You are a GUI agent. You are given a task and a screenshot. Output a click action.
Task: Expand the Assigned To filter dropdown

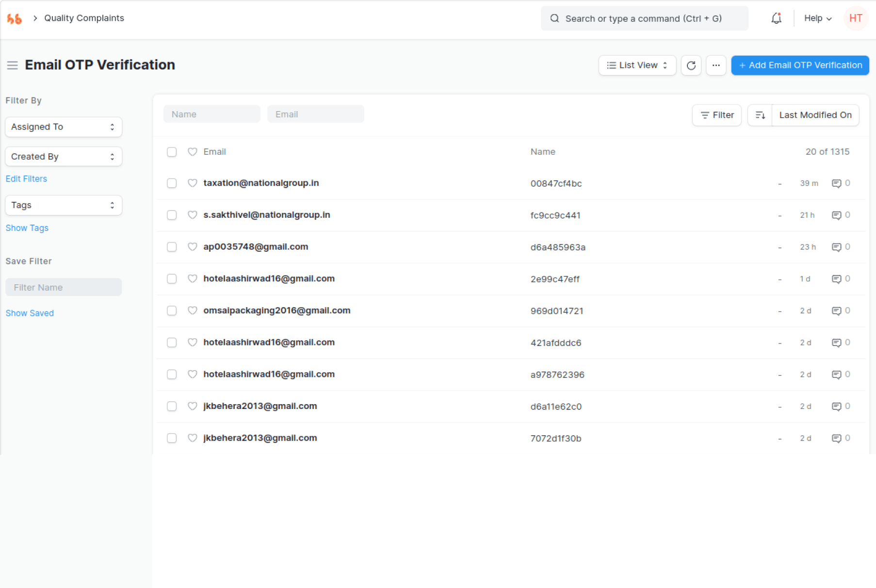pyautogui.click(x=64, y=127)
